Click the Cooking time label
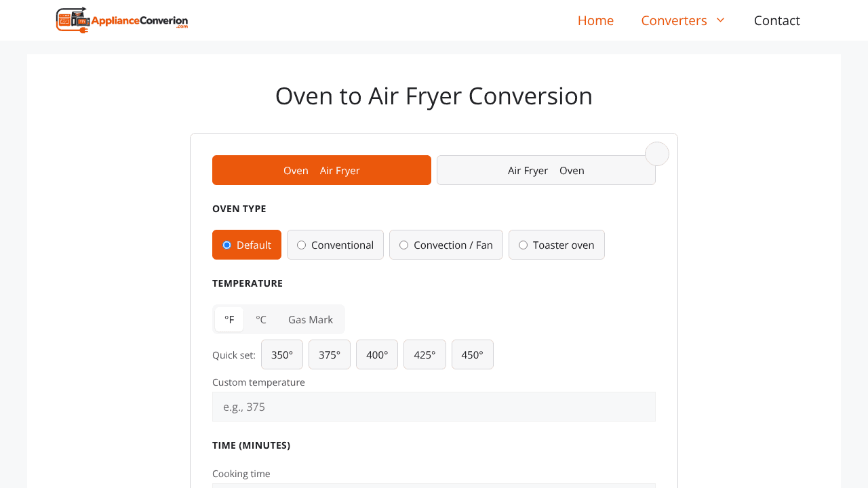This screenshot has width=868, height=488. [241, 474]
